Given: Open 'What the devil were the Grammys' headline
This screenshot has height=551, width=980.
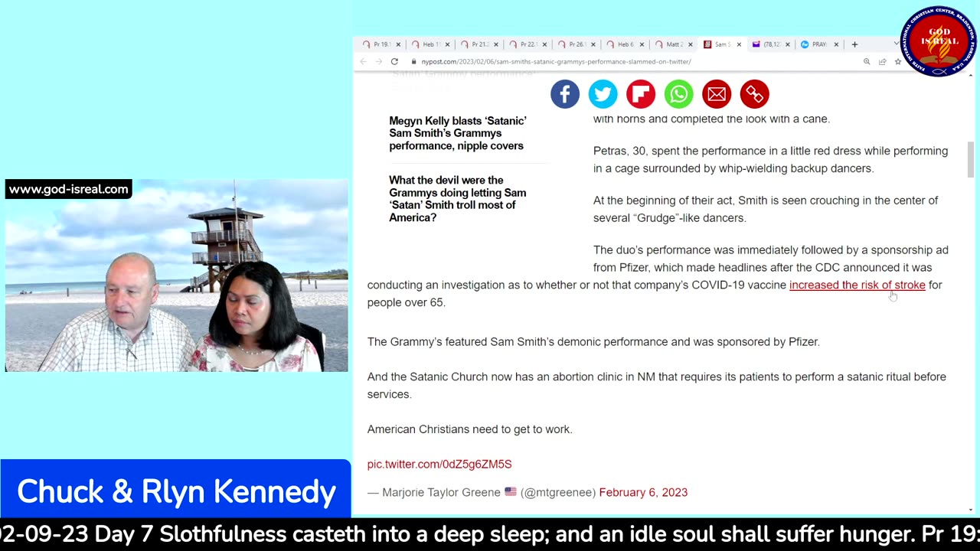Looking at the screenshot, I should click(x=458, y=199).
